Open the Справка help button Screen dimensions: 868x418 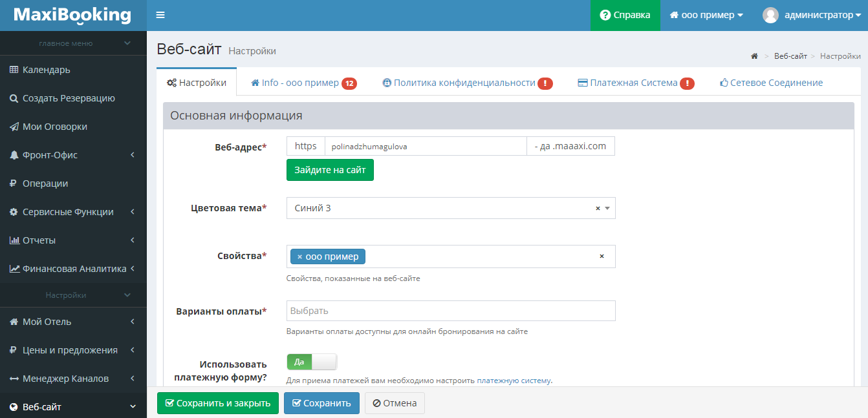[625, 15]
